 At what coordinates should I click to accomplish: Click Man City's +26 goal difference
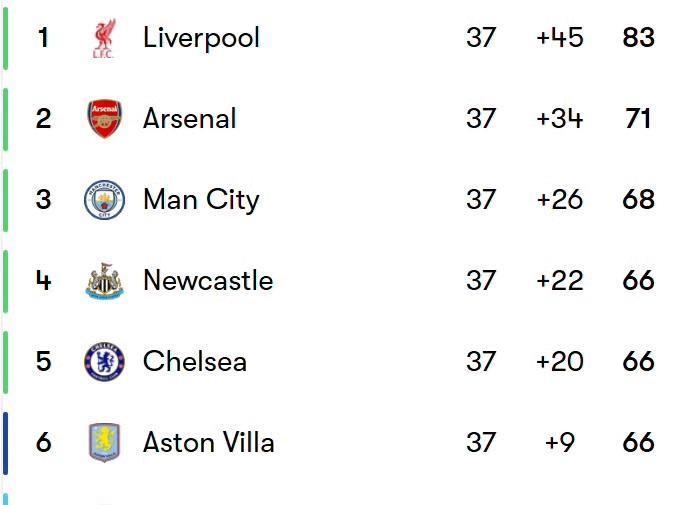coord(560,200)
